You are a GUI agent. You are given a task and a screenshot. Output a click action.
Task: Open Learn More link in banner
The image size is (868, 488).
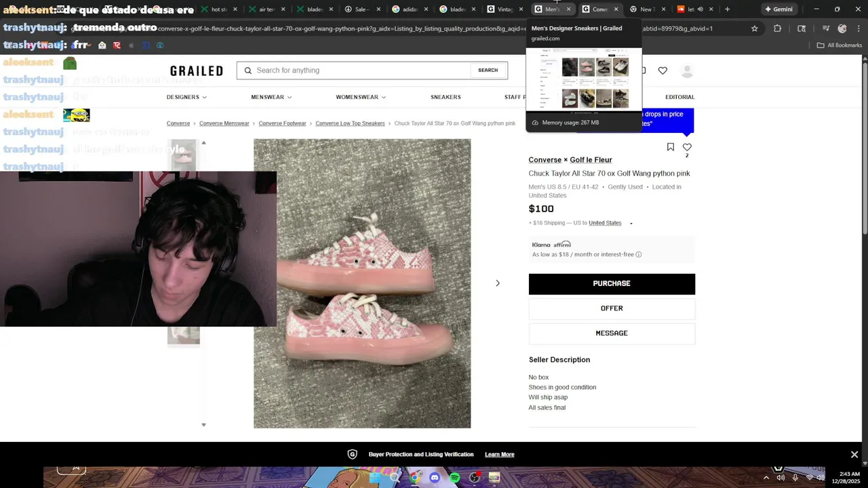pos(499,454)
